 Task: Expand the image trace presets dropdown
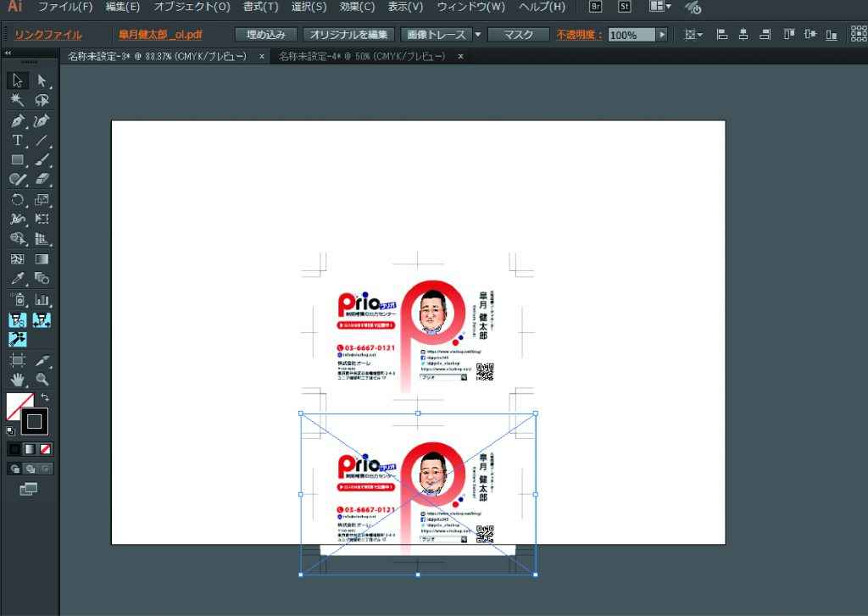coord(477,35)
